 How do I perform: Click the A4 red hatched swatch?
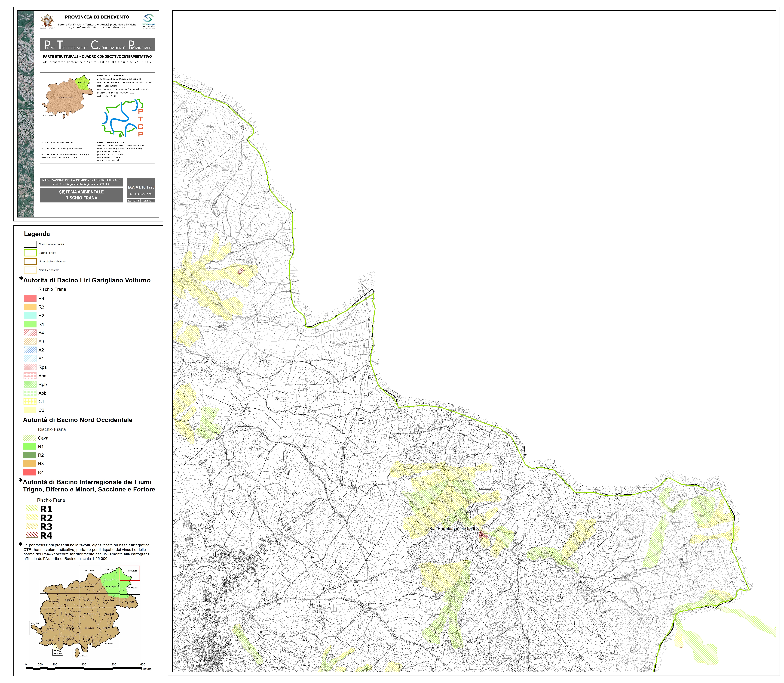click(30, 333)
